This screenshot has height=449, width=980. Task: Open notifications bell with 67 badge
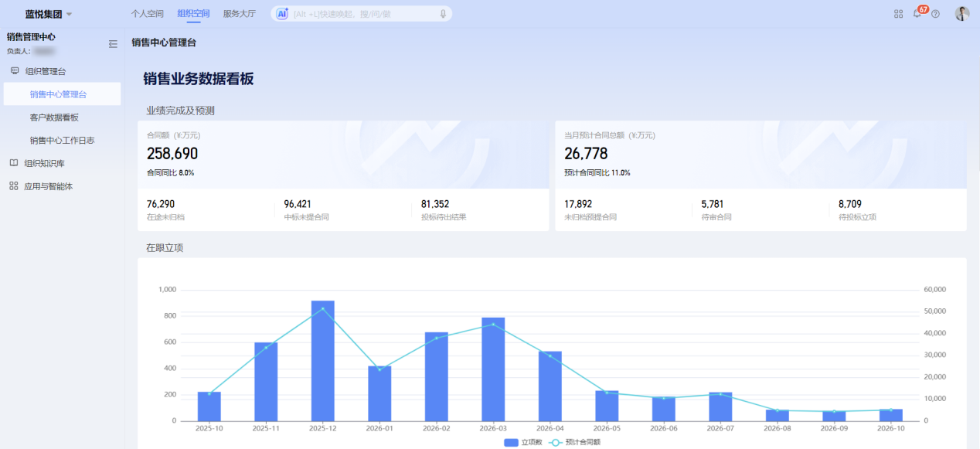pos(917,13)
